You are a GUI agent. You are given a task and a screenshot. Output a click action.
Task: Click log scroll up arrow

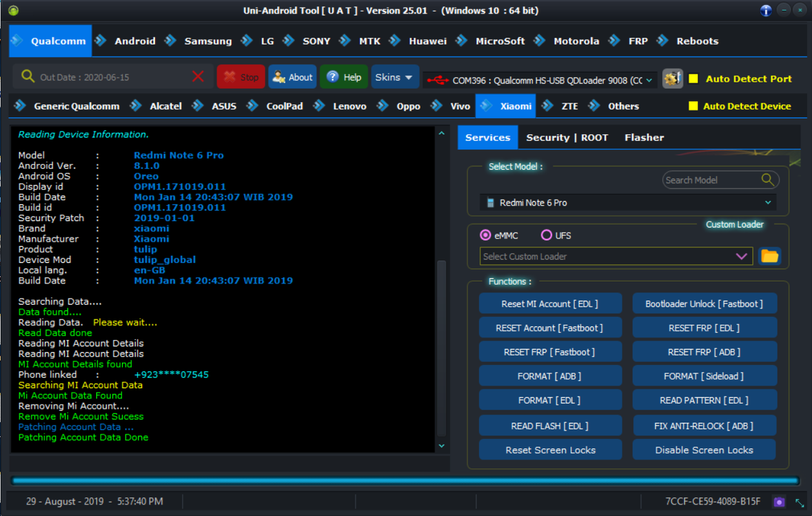click(x=442, y=134)
